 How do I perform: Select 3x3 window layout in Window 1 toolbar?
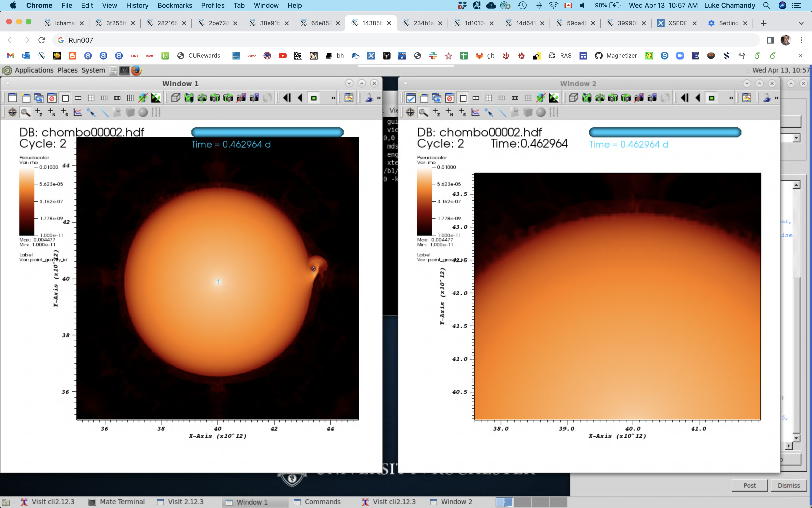pyautogui.click(x=130, y=98)
